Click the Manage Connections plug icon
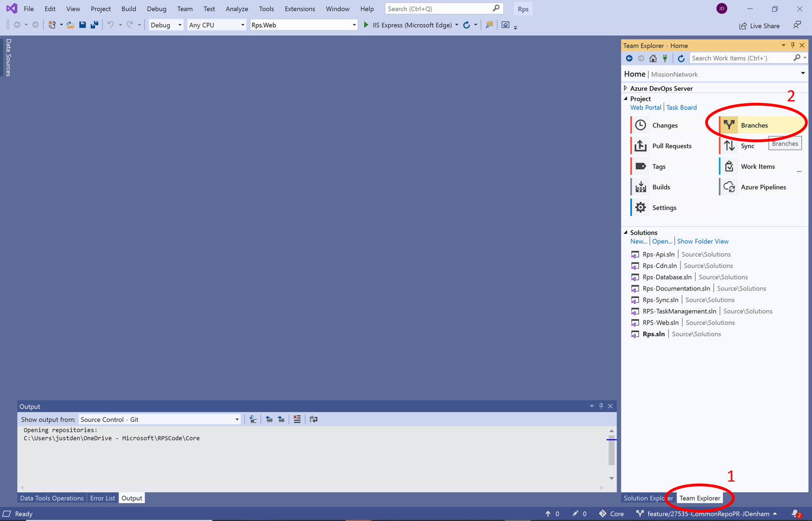 pos(665,58)
